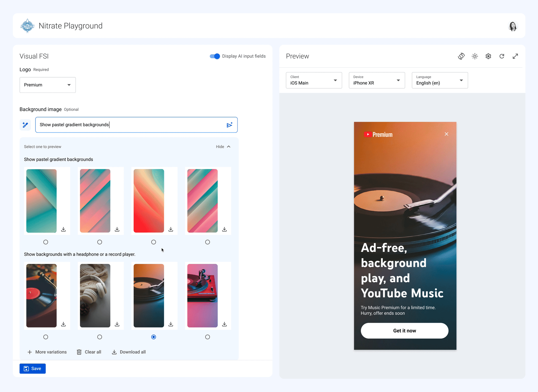Select the red-orange wave gradient radio button

pos(153,242)
